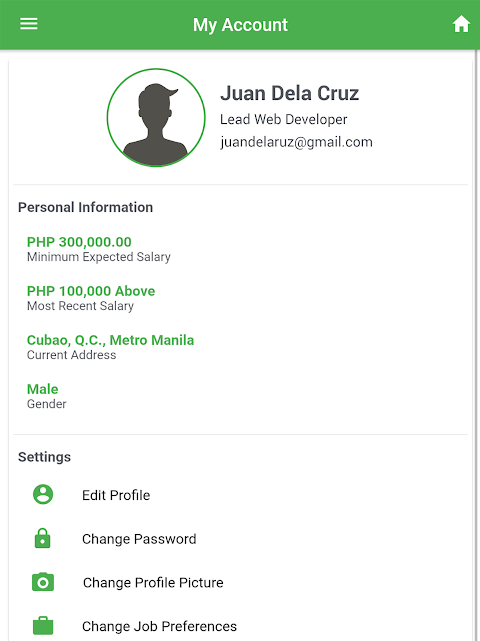Select PHP 300,000.00 minimum expected salary
Viewport: 480px width, 641px height.
[79, 242]
